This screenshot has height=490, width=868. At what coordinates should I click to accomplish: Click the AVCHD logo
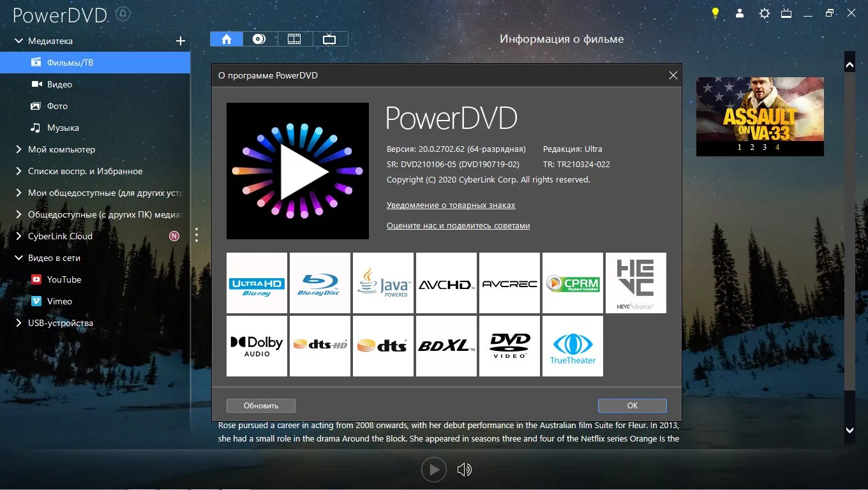[x=446, y=283]
